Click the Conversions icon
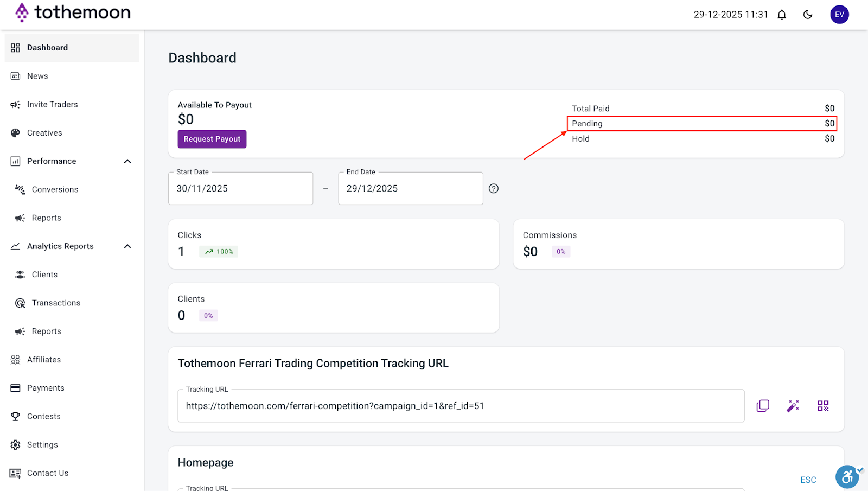Viewport: 868px width, 491px height. coord(20,189)
